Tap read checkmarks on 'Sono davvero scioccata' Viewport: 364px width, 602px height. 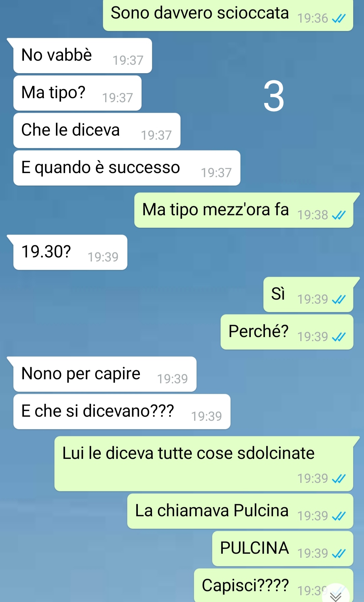[339, 19]
